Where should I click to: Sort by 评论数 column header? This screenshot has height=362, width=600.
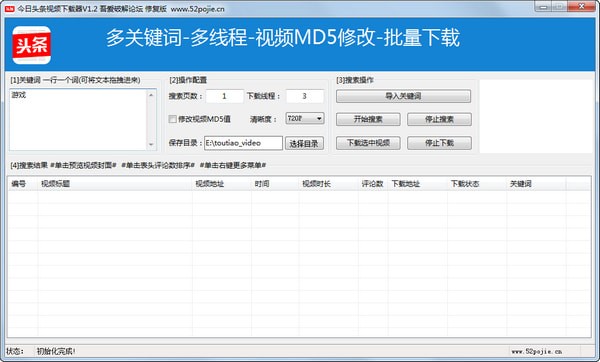pos(373,184)
